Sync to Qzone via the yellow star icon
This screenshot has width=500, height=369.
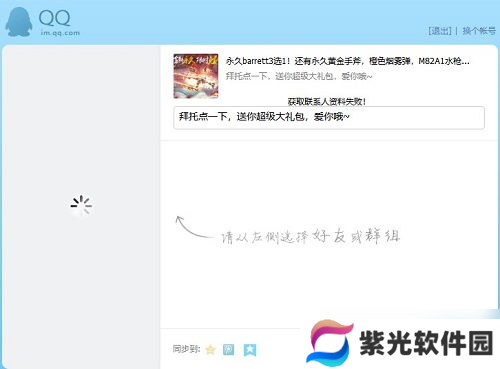[x=210, y=350]
